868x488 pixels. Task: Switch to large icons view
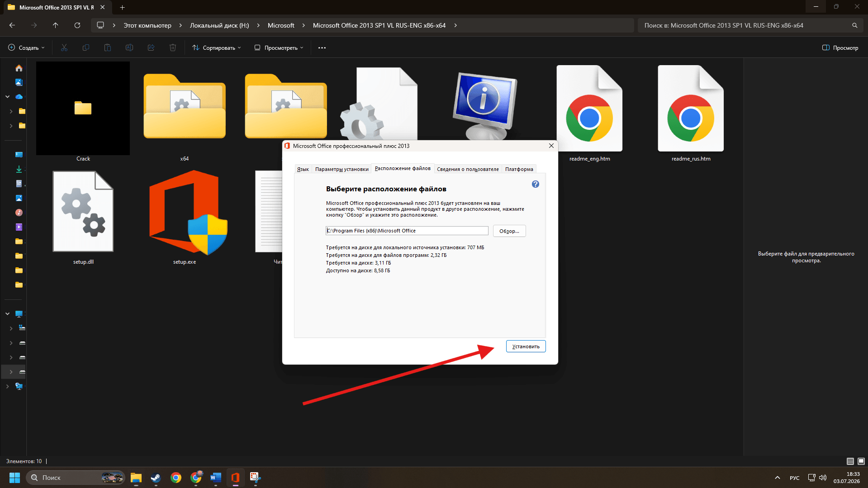point(861,461)
